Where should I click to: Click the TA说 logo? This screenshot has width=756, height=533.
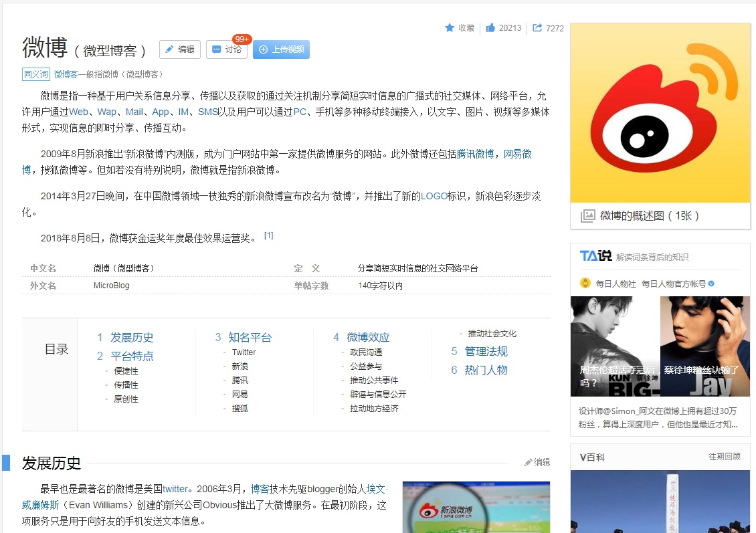tap(595, 256)
